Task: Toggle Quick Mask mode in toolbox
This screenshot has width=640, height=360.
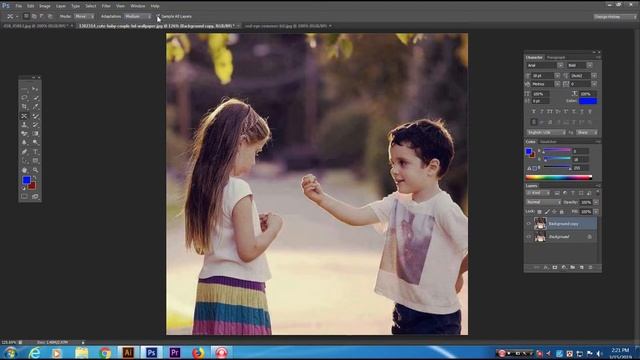Action: pyautogui.click(x=24, y=197)
